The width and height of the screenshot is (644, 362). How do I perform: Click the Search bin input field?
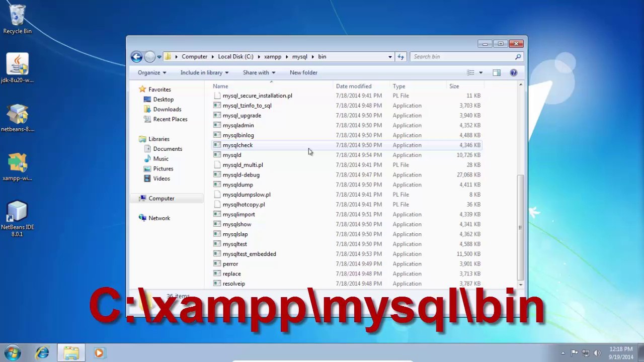[462, 57]
